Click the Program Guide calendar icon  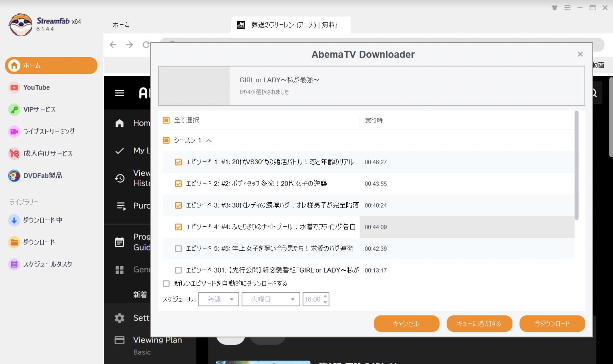(120, 242)
